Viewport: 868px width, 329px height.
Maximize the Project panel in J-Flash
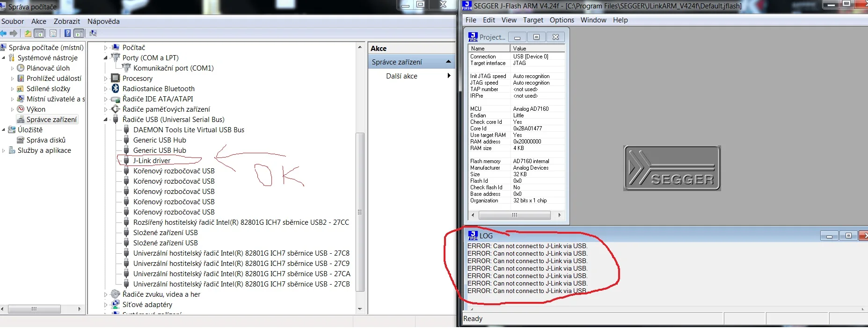tap(536, 37)
